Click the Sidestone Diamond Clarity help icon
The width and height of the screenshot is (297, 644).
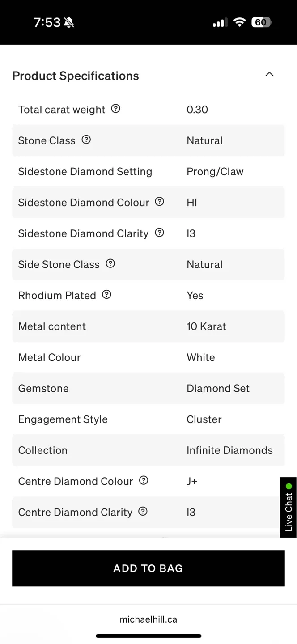pos(160,233)
